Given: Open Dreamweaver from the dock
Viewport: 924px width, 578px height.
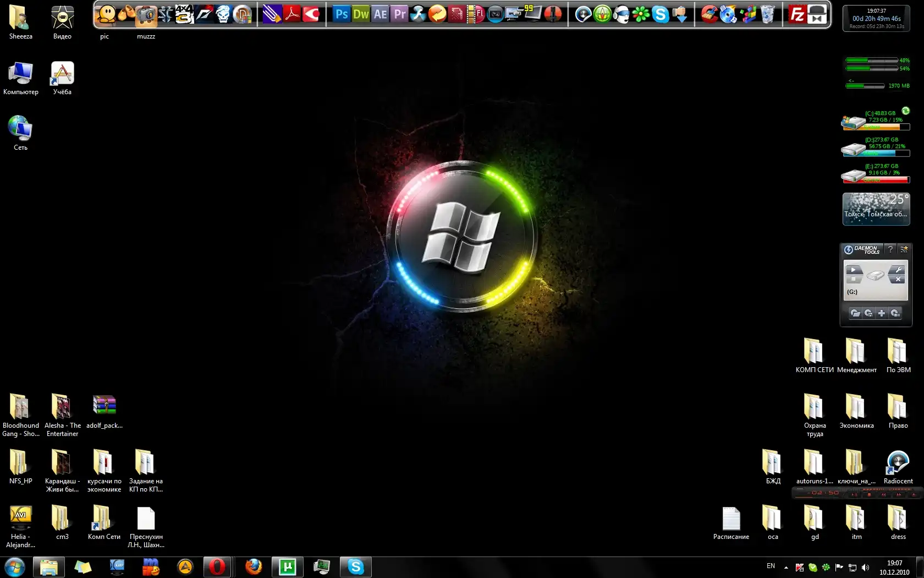Looking at the screenshot, I should [361, 14].
